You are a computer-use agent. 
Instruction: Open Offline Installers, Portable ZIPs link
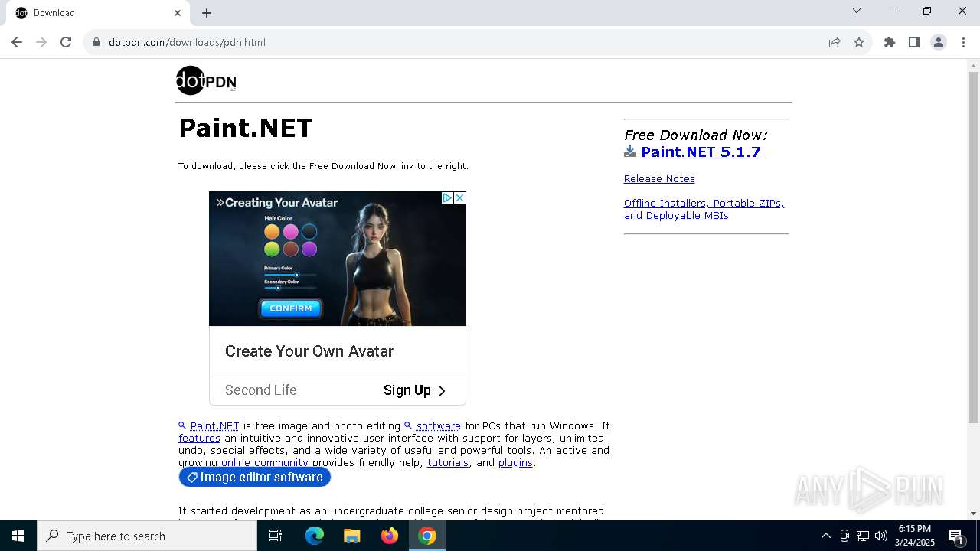click(704, 209)
